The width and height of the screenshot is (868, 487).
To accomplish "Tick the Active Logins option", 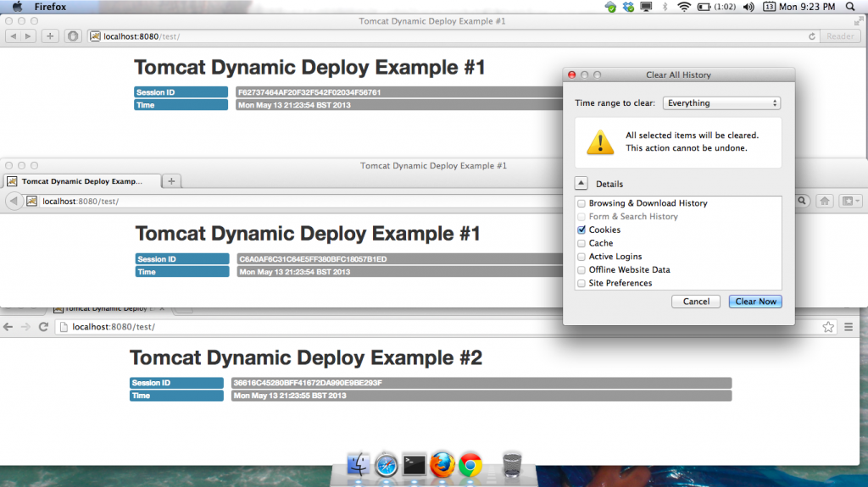I will tap(581, 257).
